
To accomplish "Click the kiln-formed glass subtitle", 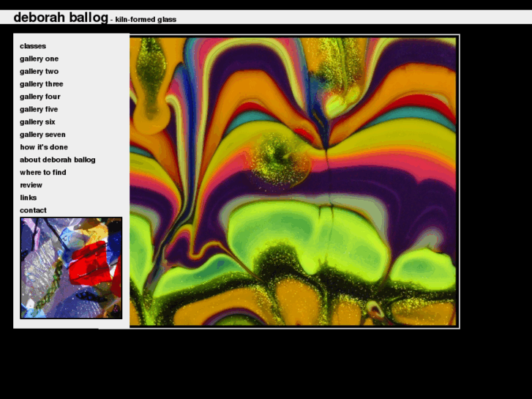I will [146, 19].
